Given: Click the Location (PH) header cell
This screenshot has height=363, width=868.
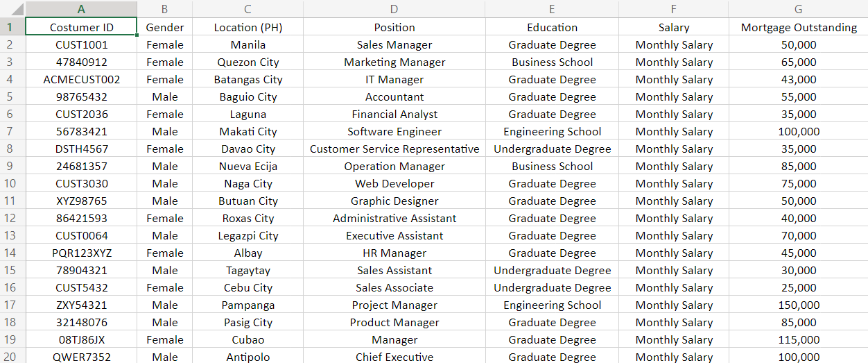Looking at the screenshot, I should pos(248,28).
